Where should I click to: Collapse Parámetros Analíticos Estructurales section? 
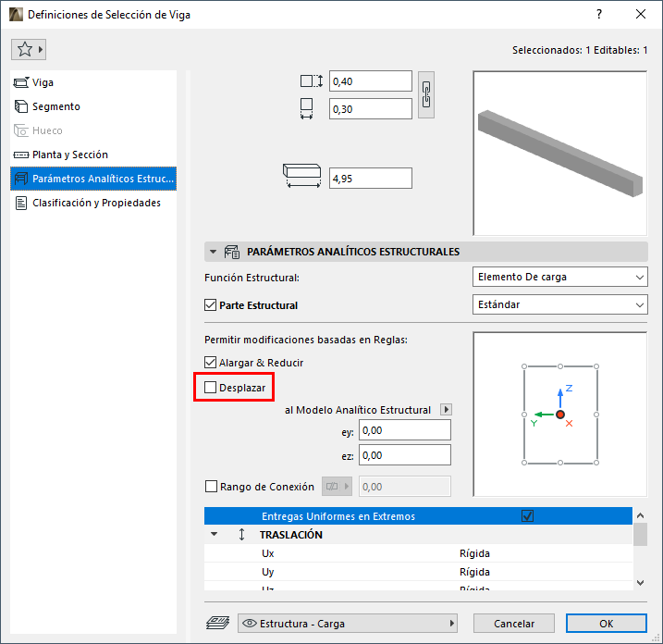point(213,252)
